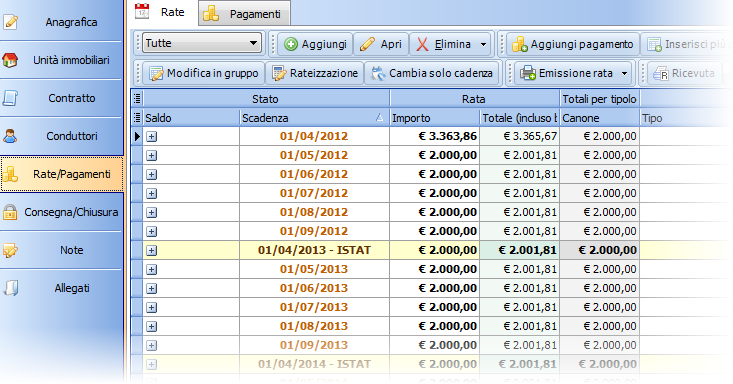Screen dimensions: 733x384
Task: Expand the 01/08/2012 row
Action: 151,212
